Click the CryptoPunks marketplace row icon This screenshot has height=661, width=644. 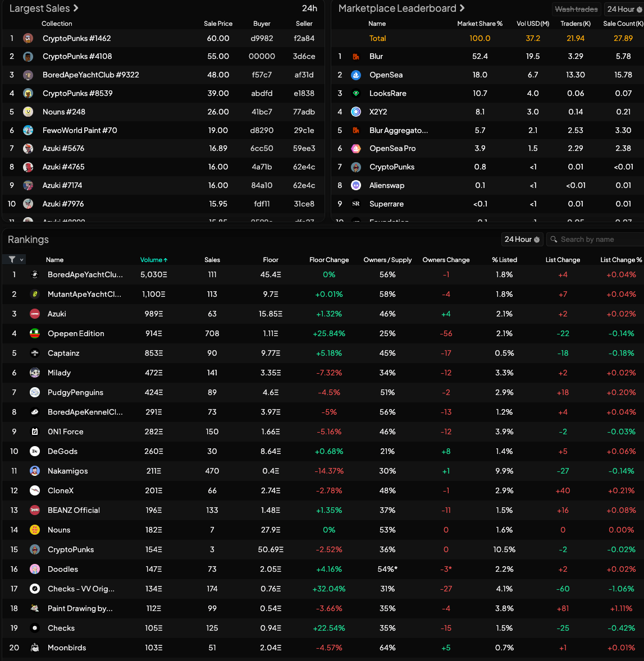(x=356, y=167)
